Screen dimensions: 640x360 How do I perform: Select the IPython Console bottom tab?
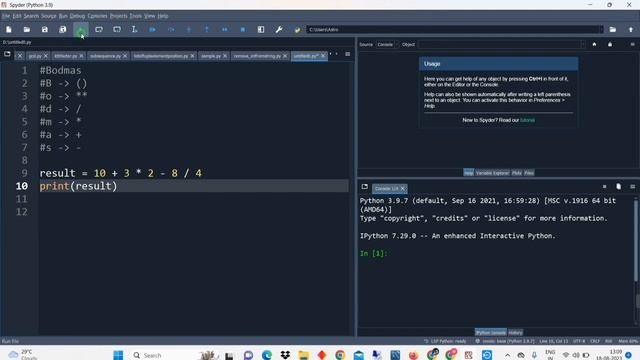(491, 332)
